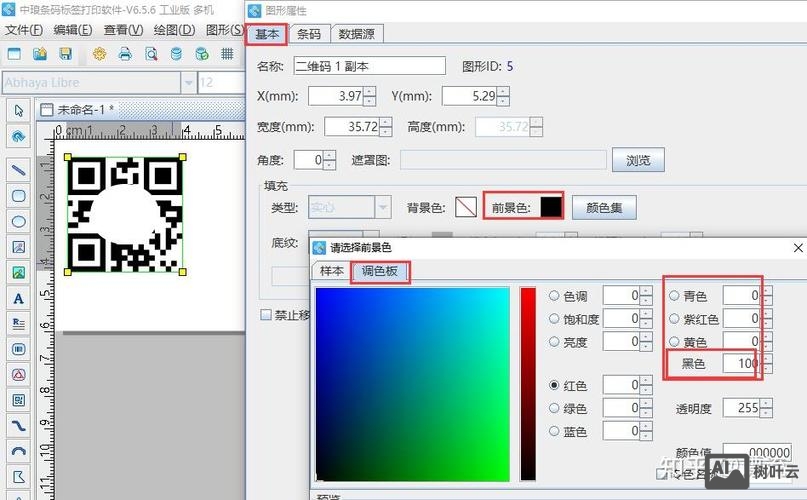
Task: Pick a color in the gradient field
Action: coord(413,384)
